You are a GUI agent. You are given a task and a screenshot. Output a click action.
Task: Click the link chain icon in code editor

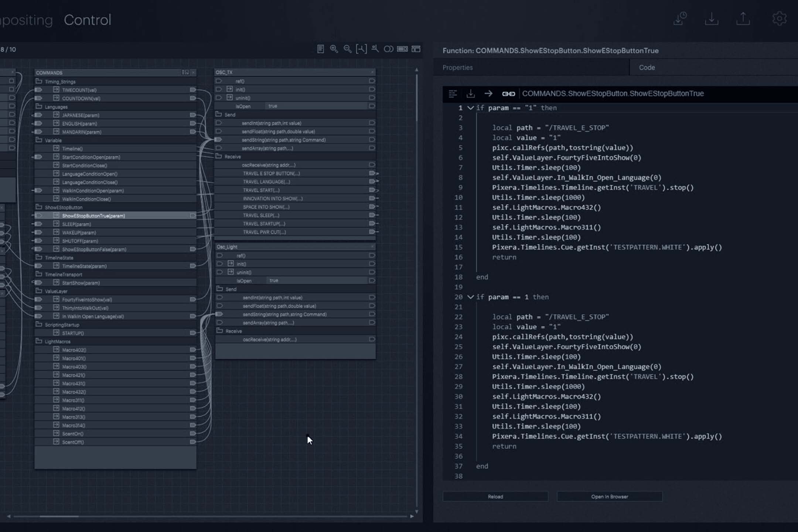click(x=508, y=94)
